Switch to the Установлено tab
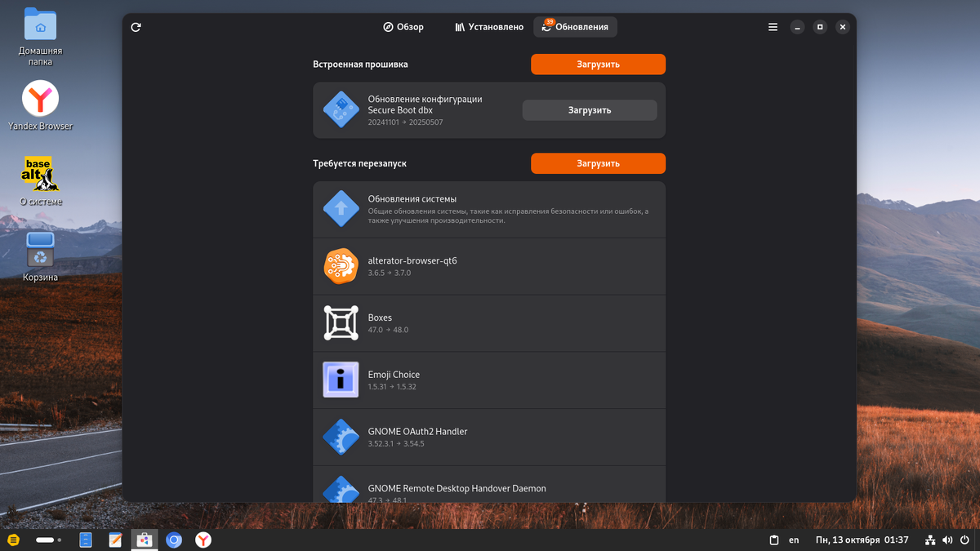The height and width of the screenshot is (551, 980). click(x=489, y=27)
